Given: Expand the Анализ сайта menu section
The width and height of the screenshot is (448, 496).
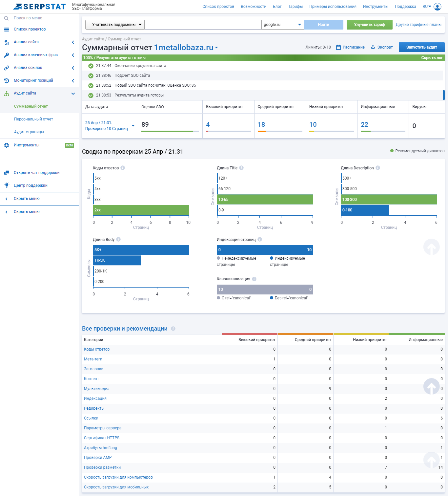Looking at the screenshot, I should (73, 42).
